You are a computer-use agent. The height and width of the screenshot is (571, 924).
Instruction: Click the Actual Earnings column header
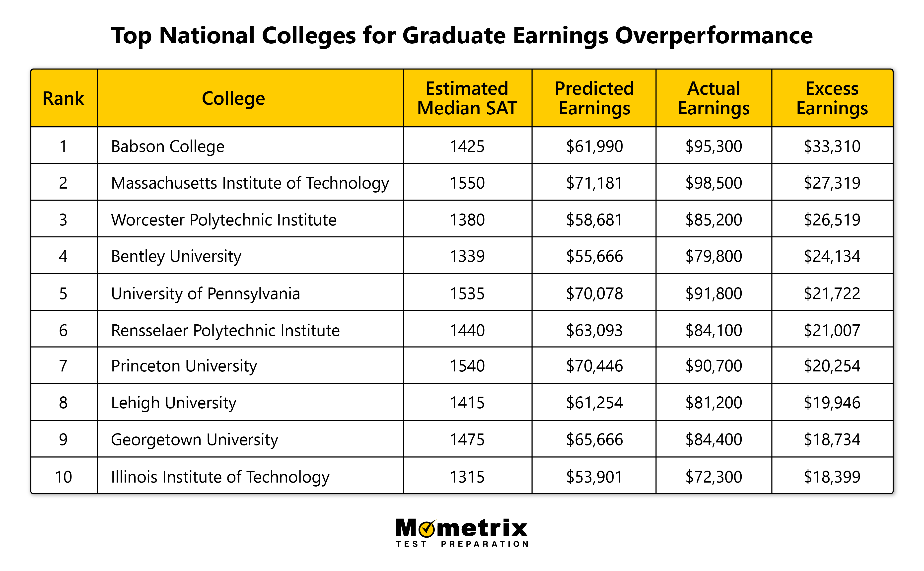tap(713, 99)
